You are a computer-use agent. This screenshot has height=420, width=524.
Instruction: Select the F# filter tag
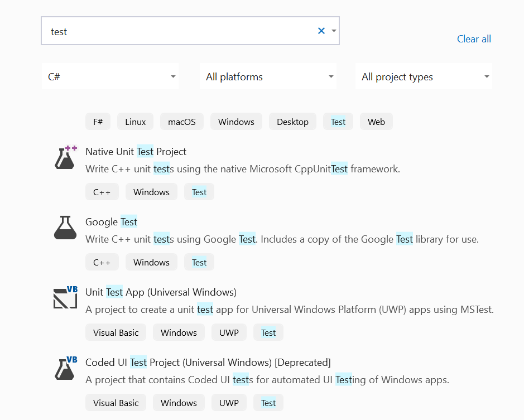[98, 121]
